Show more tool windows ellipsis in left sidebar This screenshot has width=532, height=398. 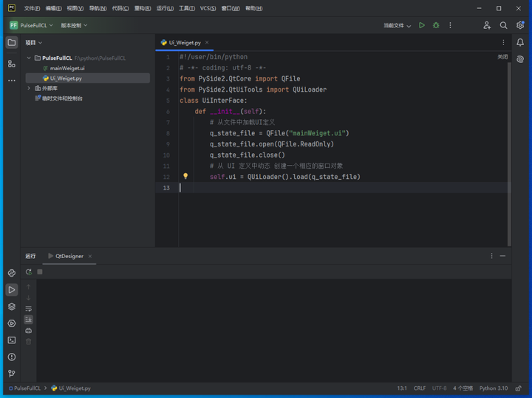click(12, 81)
